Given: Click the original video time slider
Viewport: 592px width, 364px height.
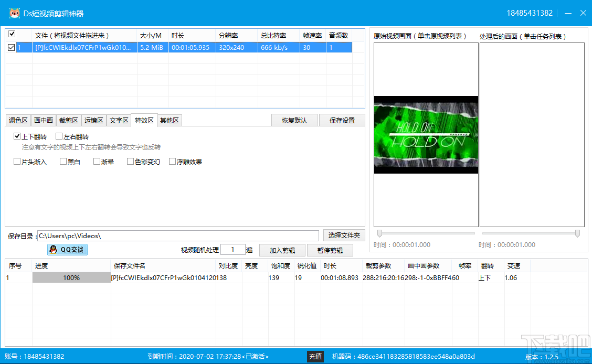Looking at the screenshot, I should [x=426, y=233].
